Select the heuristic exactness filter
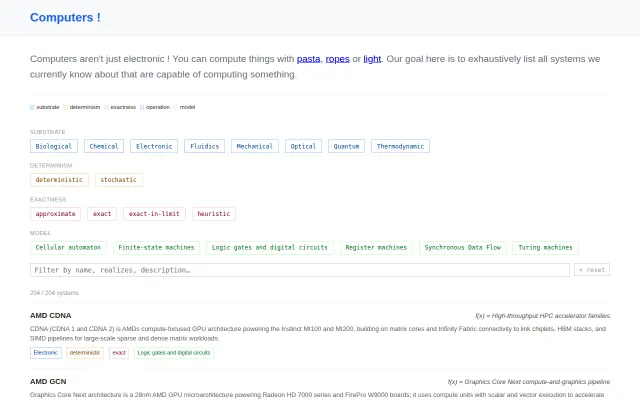This screenshot has height=400, width=640. click(214, 214)
